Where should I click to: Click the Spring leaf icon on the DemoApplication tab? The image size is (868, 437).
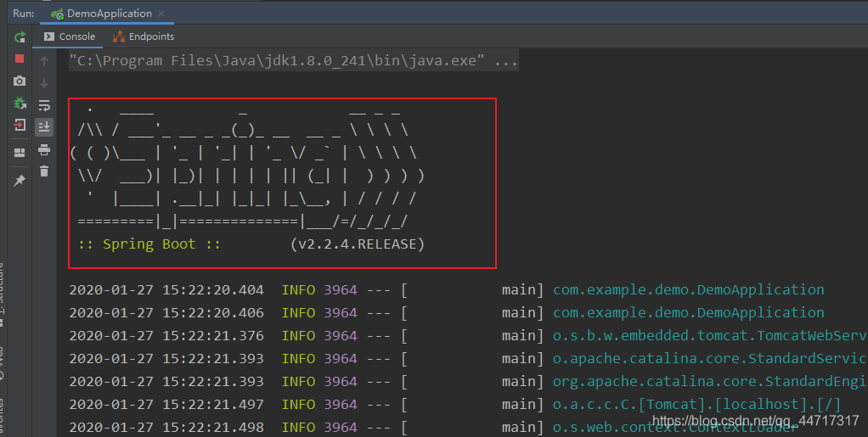click(x=57, y=14)
